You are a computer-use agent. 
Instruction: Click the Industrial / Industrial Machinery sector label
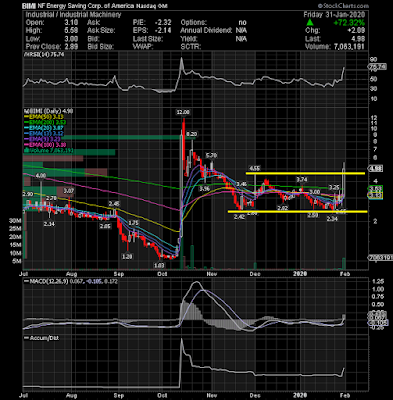(73, 15)
